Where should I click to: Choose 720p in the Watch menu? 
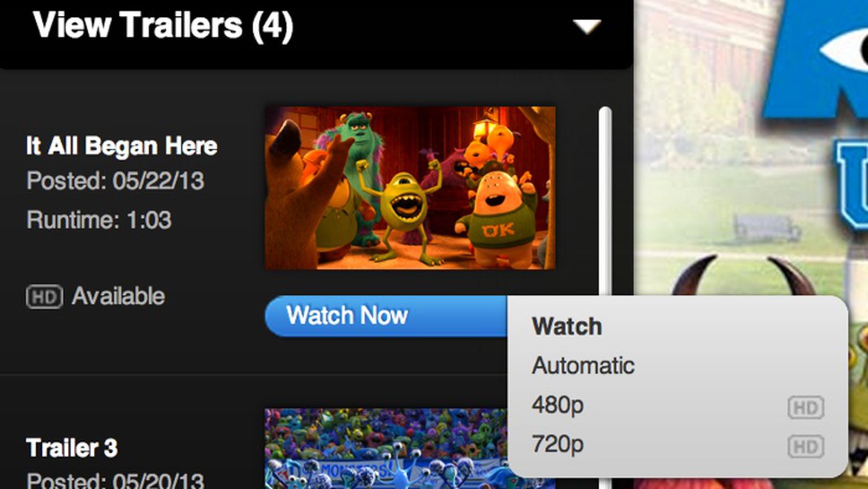558,444
